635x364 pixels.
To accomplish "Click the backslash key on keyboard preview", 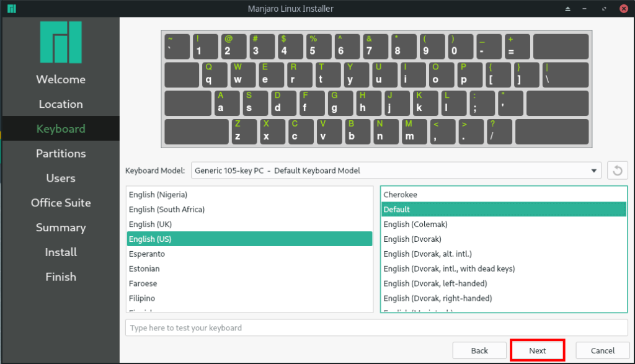I will (566, 75).
